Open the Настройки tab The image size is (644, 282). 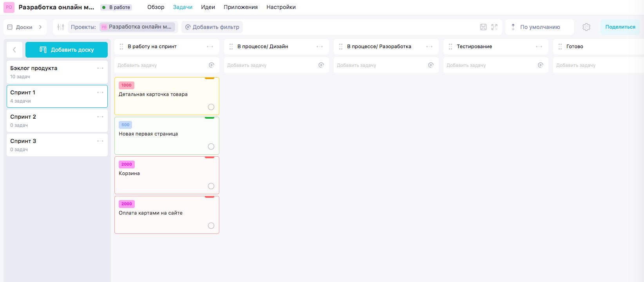[281, 7]
